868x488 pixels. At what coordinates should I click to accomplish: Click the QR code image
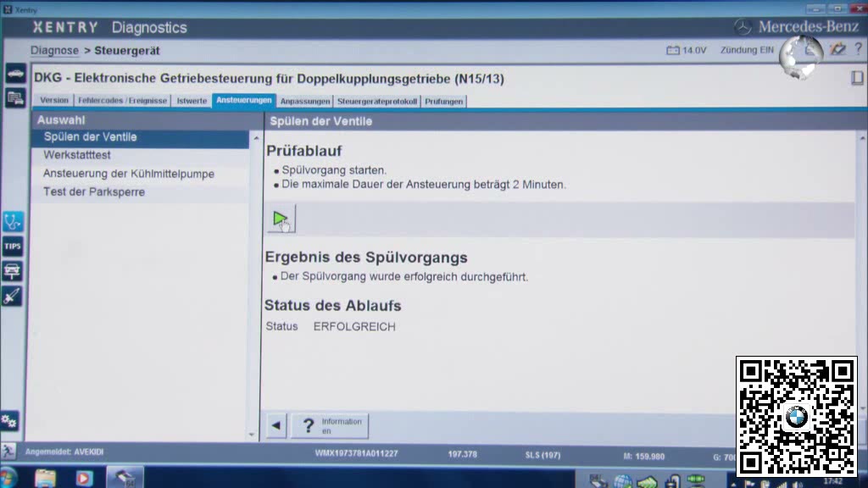point(797,417)
